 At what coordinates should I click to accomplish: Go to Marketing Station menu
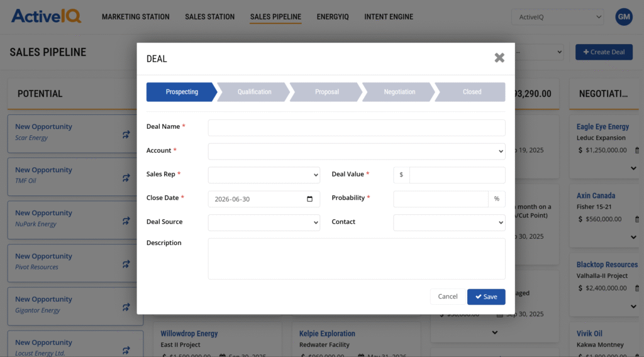coord(136,17)
